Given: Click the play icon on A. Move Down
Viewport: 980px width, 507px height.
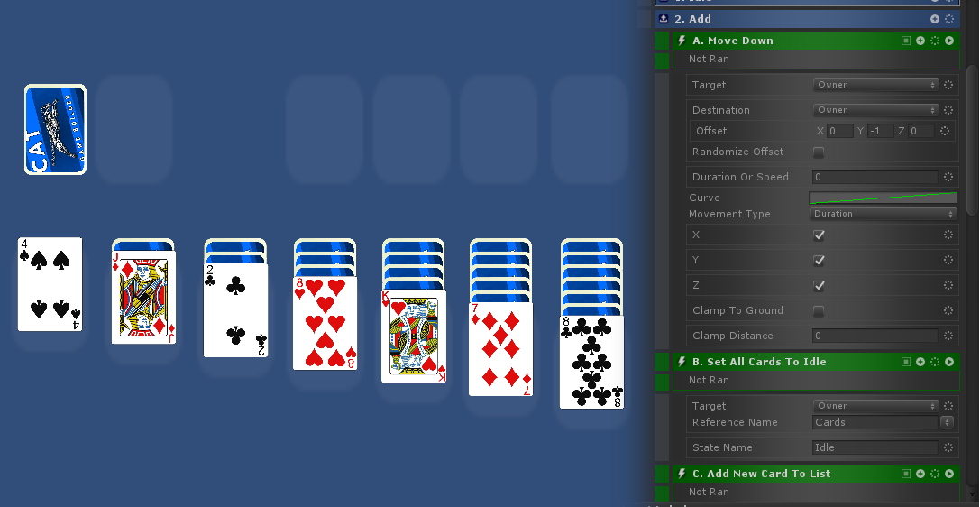Looking at the screenshot, I should [949, 41].
